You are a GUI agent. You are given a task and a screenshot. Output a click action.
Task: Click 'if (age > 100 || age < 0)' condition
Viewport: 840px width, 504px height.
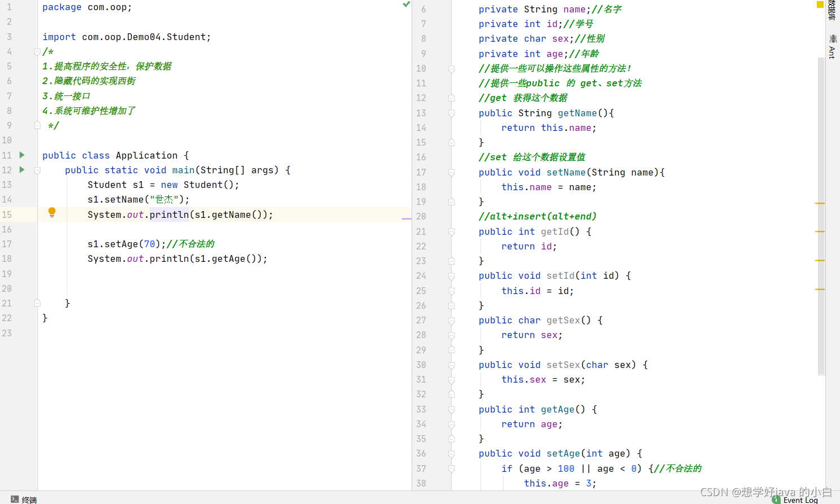[572, 469]
